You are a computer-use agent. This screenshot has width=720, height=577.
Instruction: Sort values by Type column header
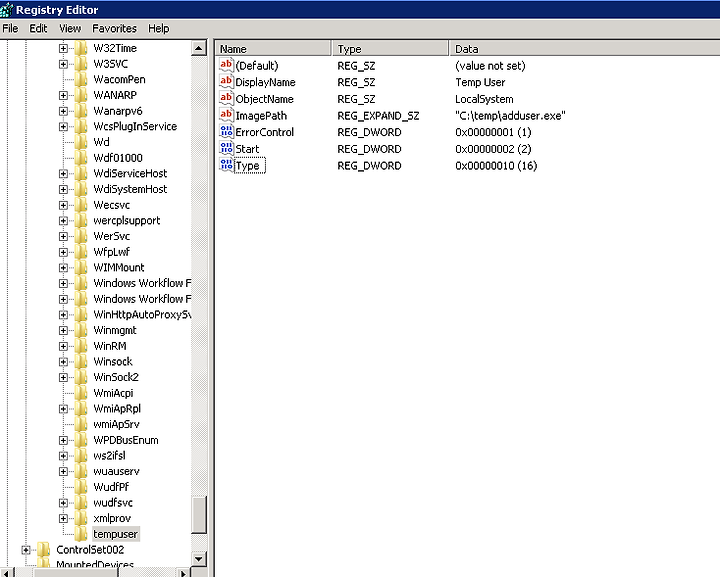coord(390,49)
